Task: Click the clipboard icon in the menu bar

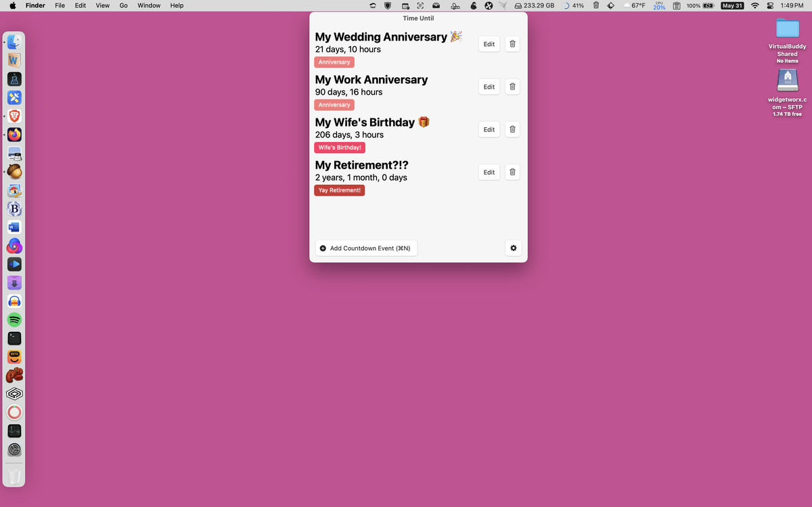Action: click(677, 5)
